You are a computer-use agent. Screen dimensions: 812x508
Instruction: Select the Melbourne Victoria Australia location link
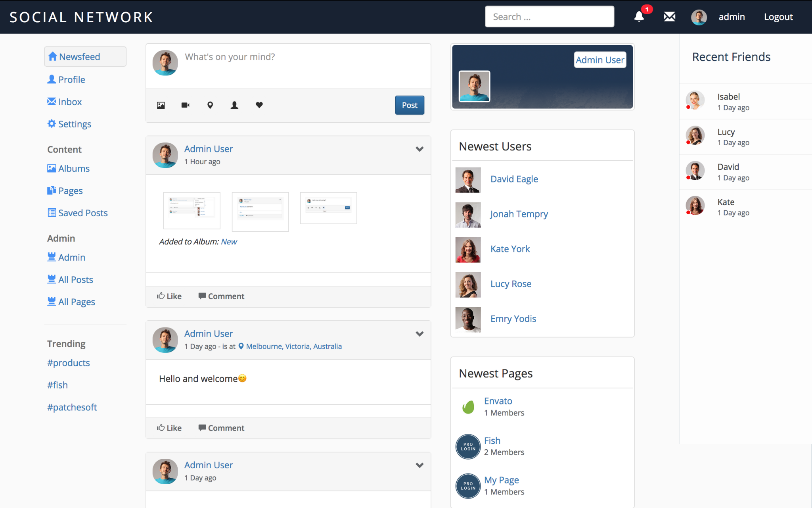pos(293,346)
